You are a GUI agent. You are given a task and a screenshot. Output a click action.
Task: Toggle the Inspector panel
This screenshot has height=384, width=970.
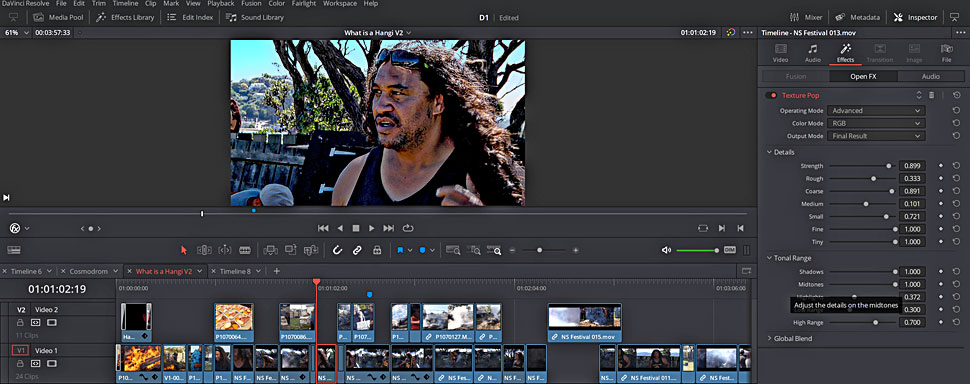[x=916, y=17]
